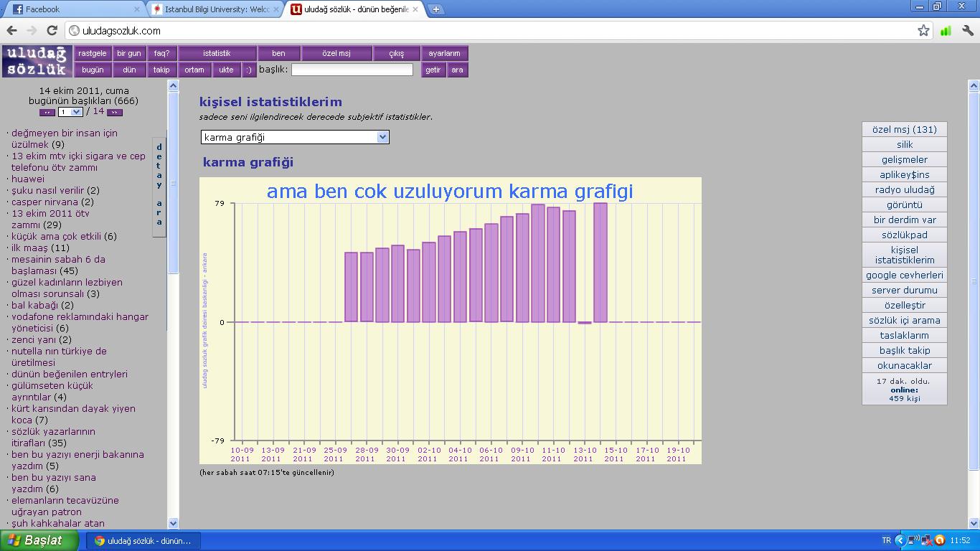Go to next page with right arrows button

(x=115, y=112)
